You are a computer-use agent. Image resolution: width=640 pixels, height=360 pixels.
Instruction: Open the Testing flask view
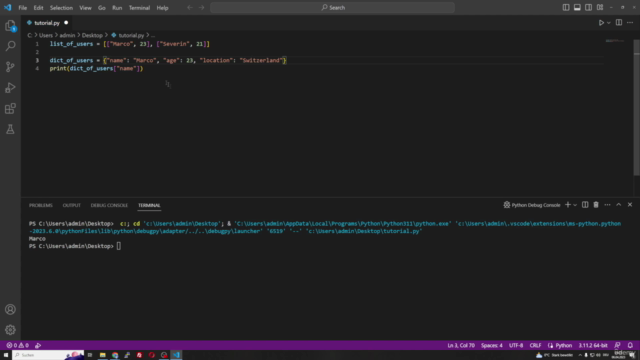[x=10, y=129]
